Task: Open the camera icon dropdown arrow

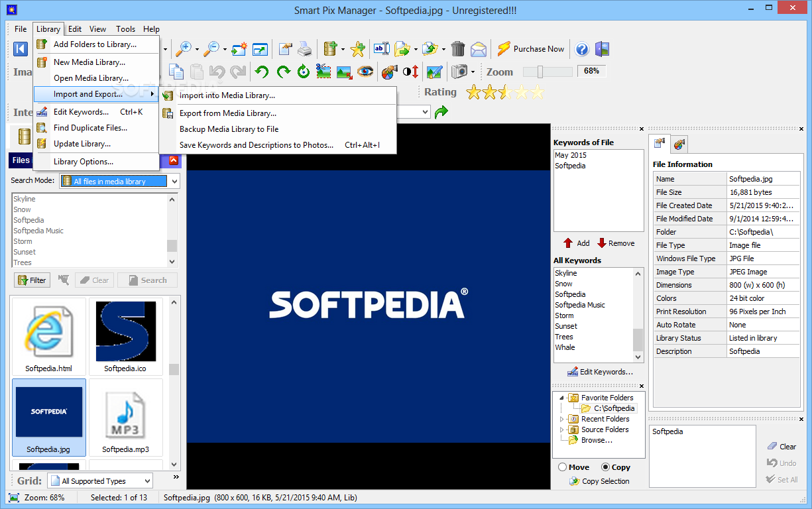Action: pos(473,72)
